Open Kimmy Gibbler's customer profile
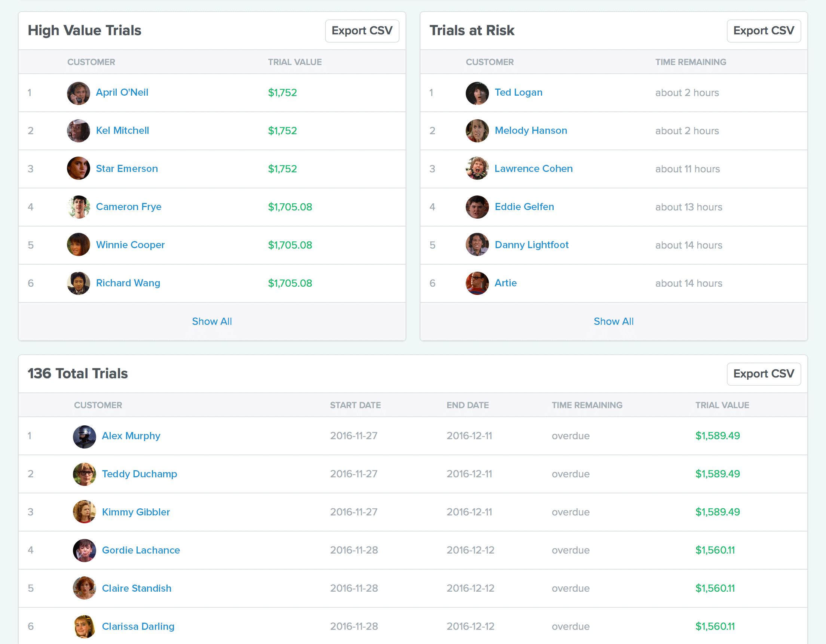Screen dimensions: 826x644 click(136, 512)
